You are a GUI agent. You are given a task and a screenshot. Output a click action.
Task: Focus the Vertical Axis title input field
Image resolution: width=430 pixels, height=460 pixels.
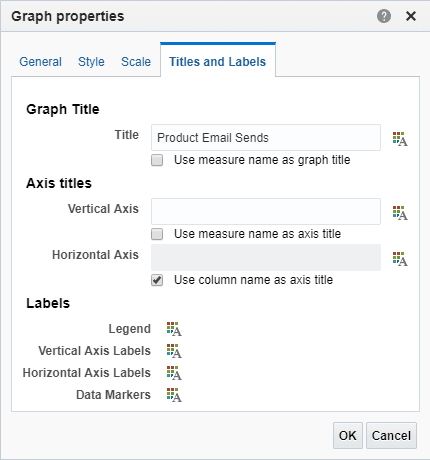click(266, 212)
